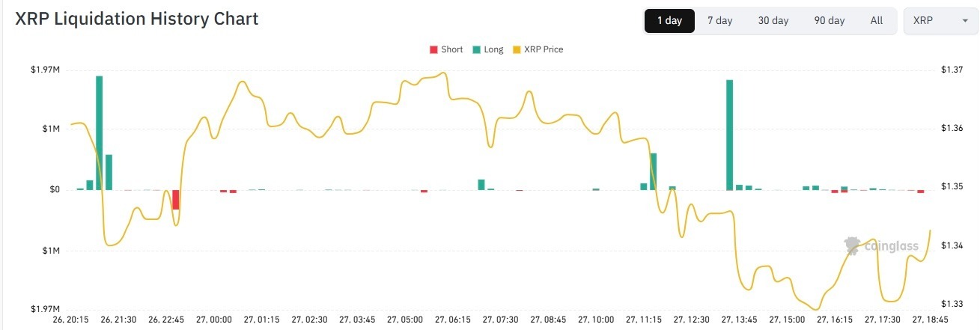980x330 pixels.
Task: Select the 1 day time range tab
Action: tap(669, 21)
